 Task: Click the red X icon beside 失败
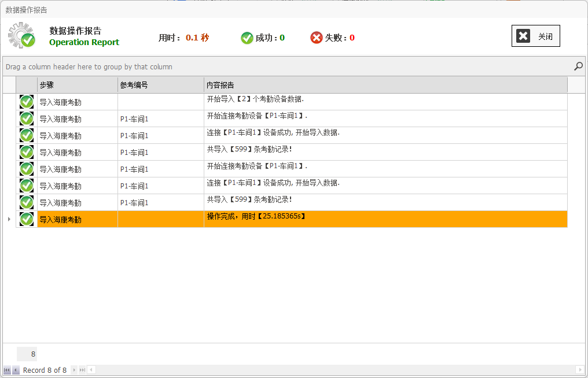(x=316, y=38)
